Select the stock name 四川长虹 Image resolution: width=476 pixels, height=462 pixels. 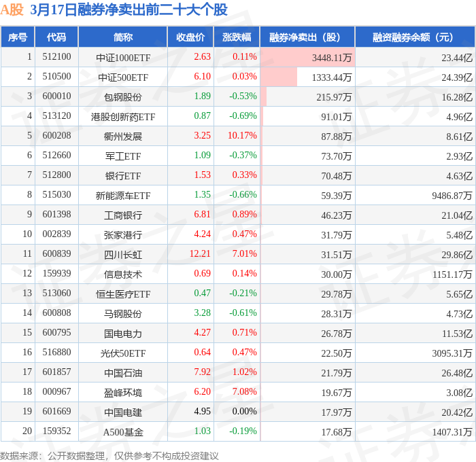click(x=123, y=255)
